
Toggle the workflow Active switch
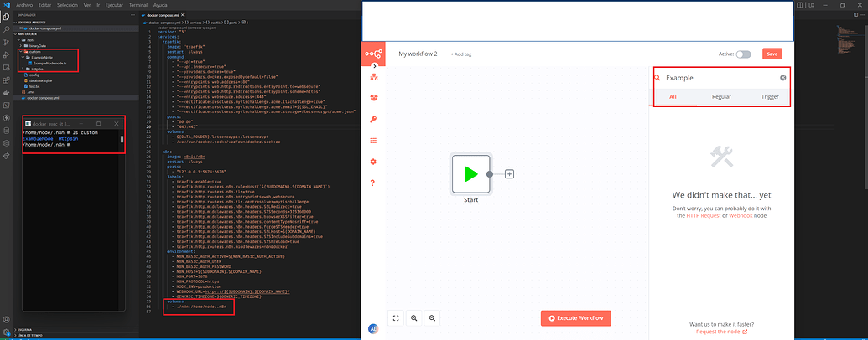743,54
